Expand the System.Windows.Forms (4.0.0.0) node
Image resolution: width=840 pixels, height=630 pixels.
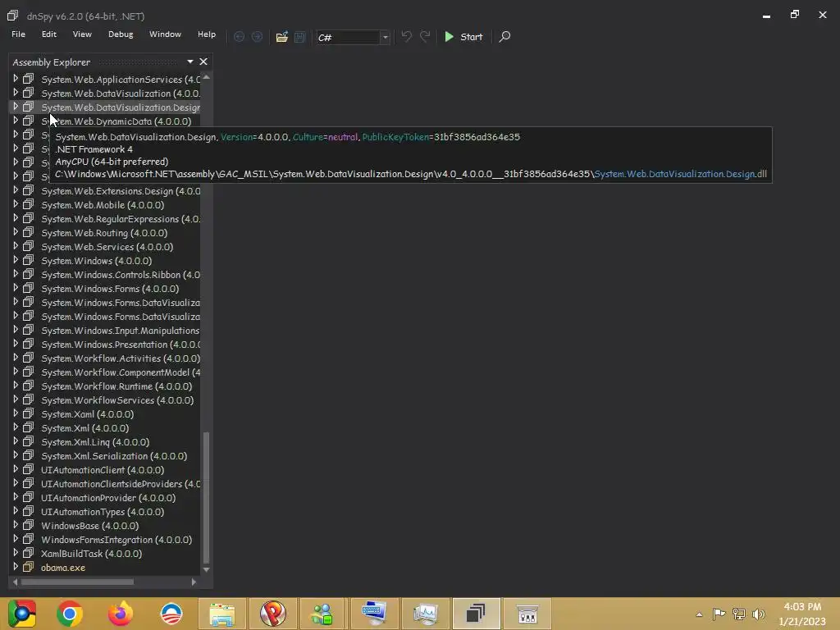15,288
